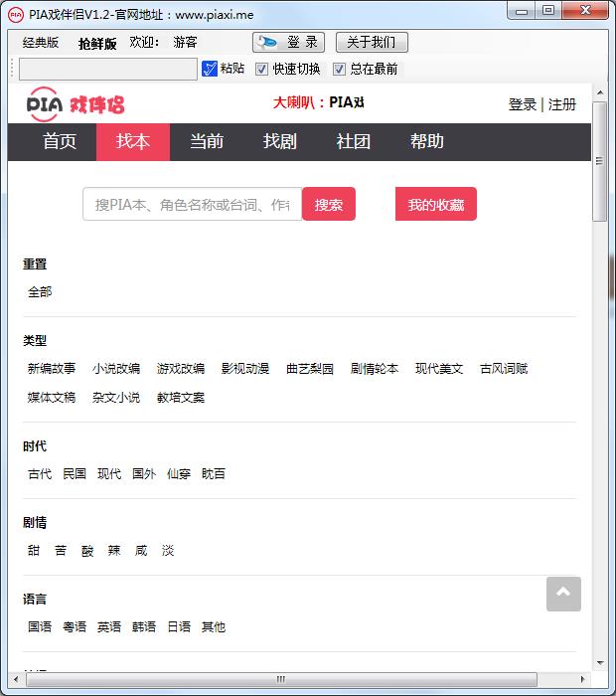
Task: Filter by type 古风词赋
Action: pyautogui.click(x=504, y=369)
